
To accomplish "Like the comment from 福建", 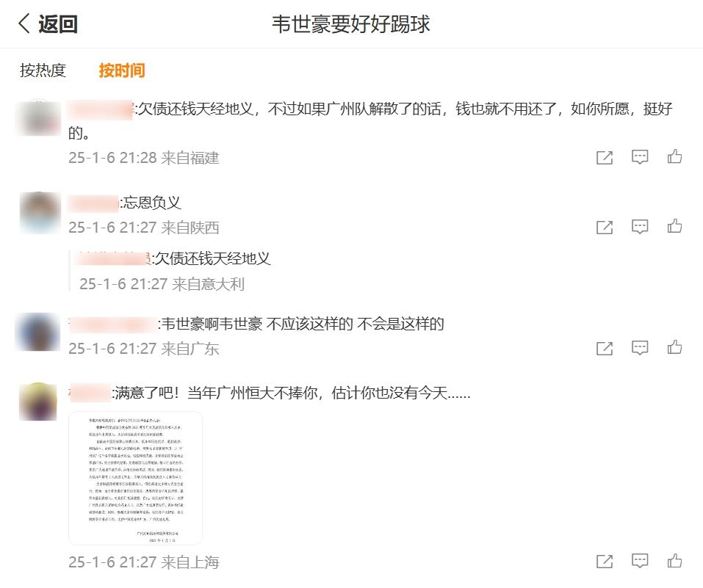I will (x=674, y=157).
